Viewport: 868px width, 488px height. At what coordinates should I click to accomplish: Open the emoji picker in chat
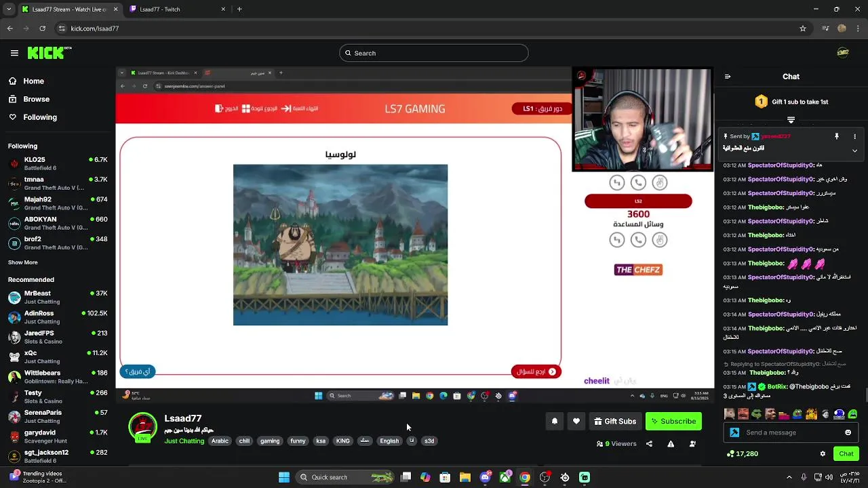click(x=848, y=432)
